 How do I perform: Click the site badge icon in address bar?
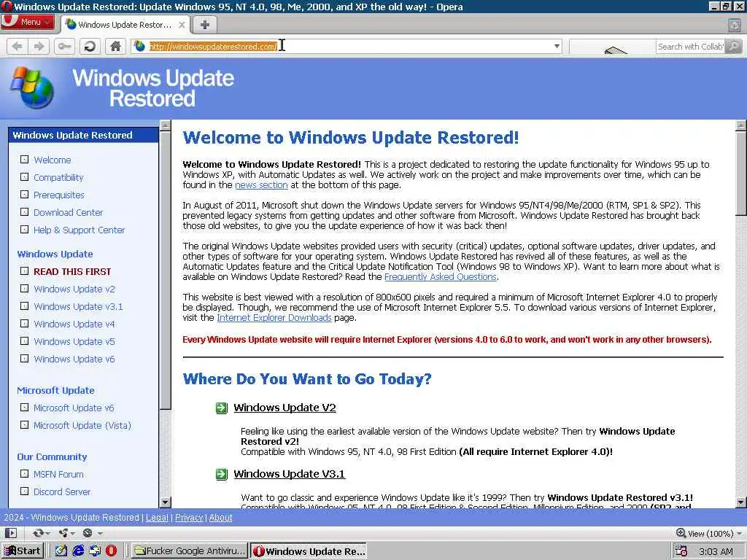pos(139,46)
